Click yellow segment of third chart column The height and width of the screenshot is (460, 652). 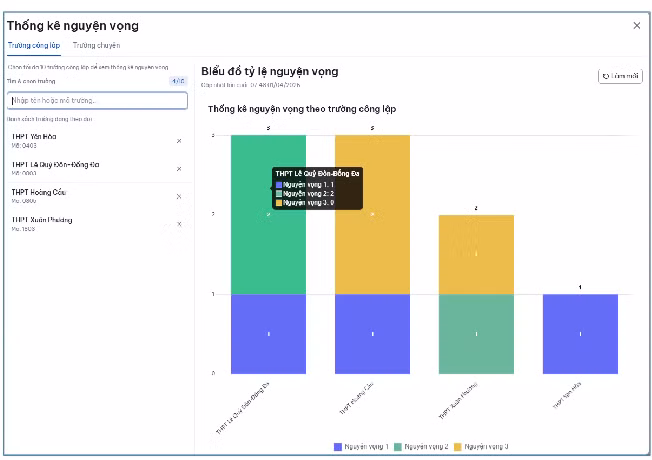pyautogui.click(x=476, y=254)
